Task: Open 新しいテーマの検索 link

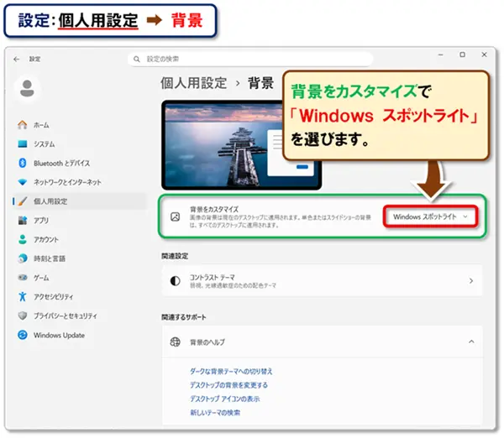Action: click(x=215, y=413)
